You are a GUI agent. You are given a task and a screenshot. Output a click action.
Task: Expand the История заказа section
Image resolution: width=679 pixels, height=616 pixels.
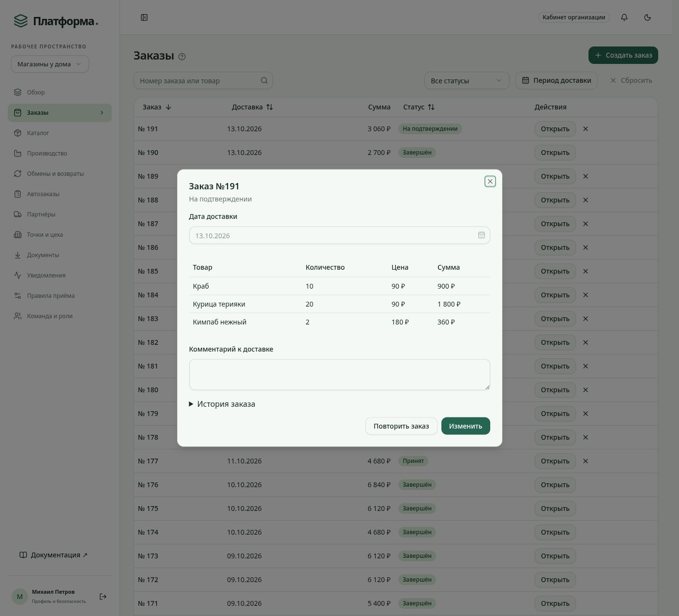tap(222, 404)
